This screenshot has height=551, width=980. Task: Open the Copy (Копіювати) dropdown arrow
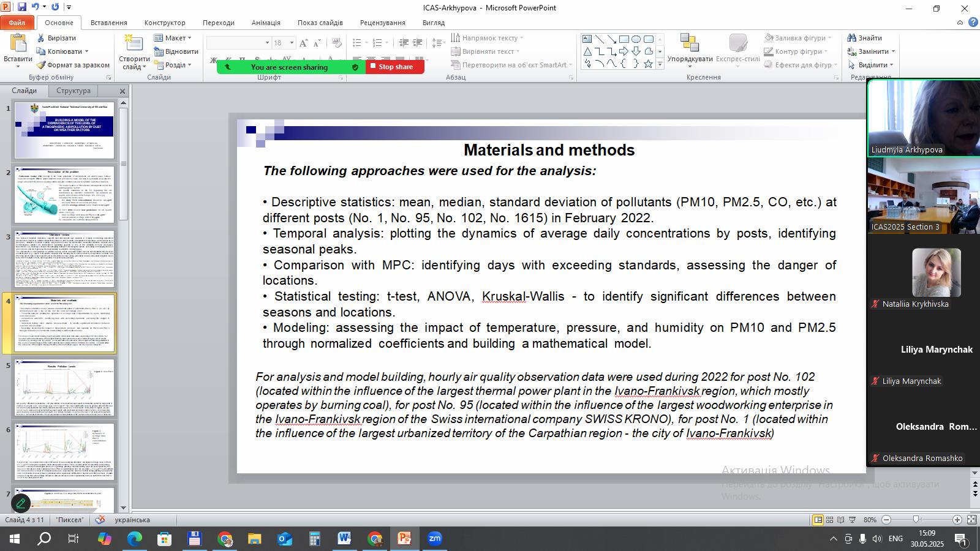point(86,51)
